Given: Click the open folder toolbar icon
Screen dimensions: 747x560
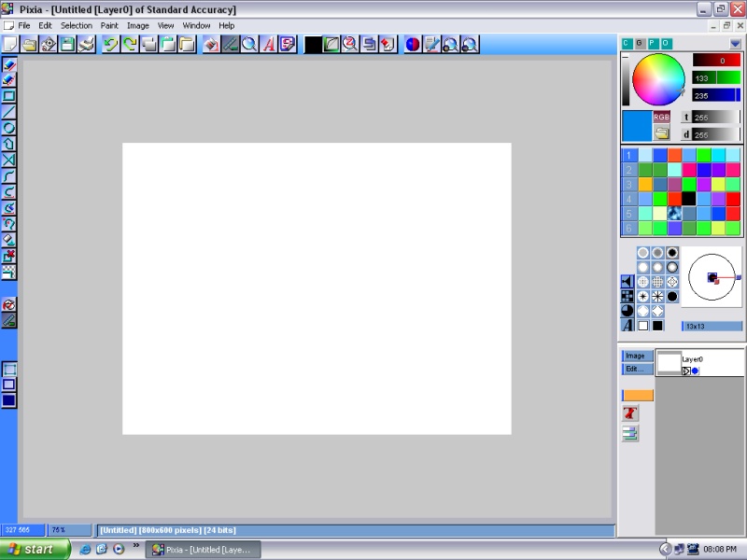Looking at the screenshot, I should (29, 44).
